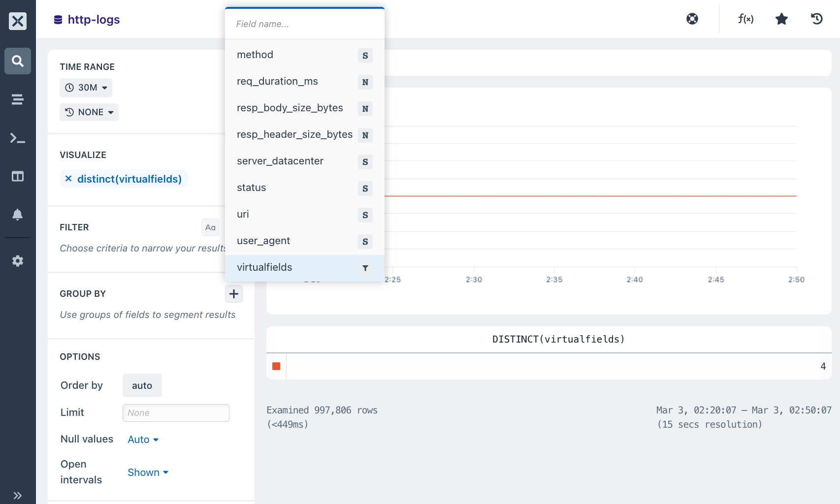The image size is (840, 504).
Task: Click the Order by auto button
Action: pyautogui.click(x=142, y=385)
